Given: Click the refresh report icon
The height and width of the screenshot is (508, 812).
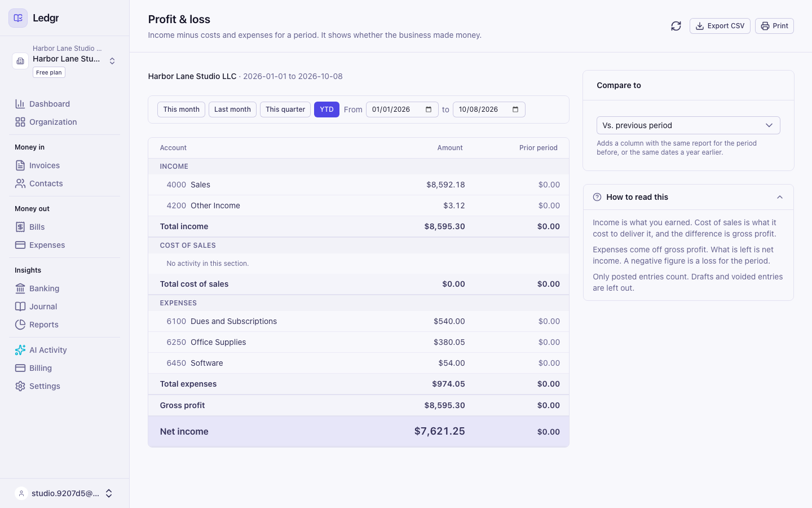Looking at the screenshot, I should [676, 26].
